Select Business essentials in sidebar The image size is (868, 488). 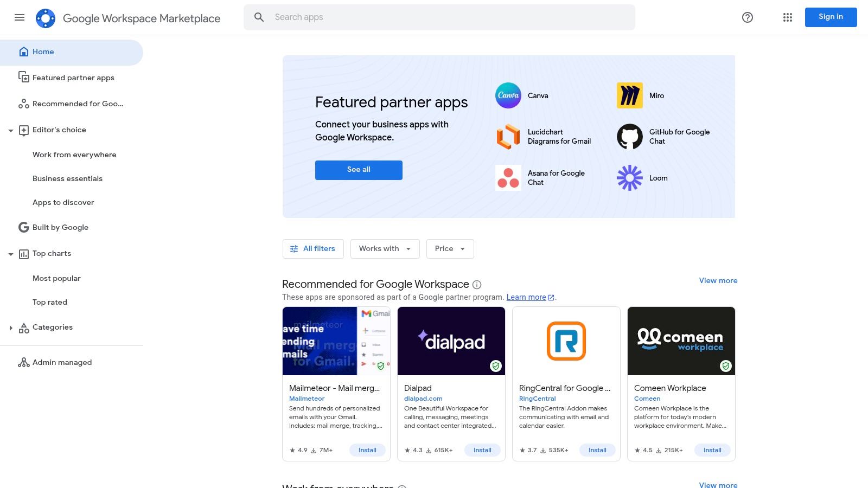pos(67,178)
